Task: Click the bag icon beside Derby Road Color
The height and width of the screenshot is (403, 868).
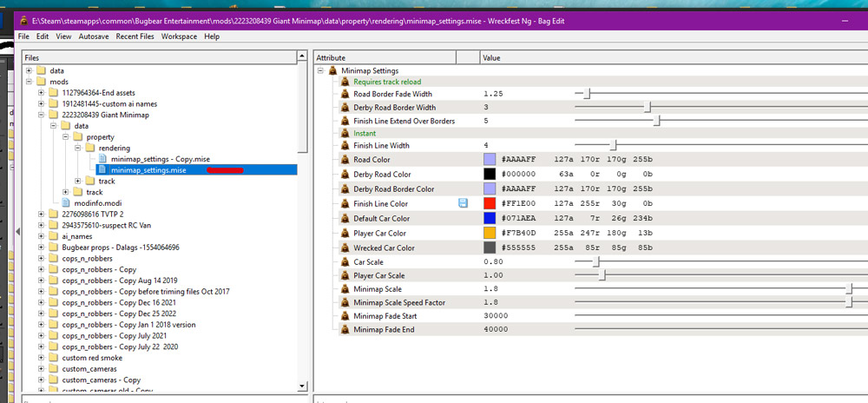Action: [345, 175]
